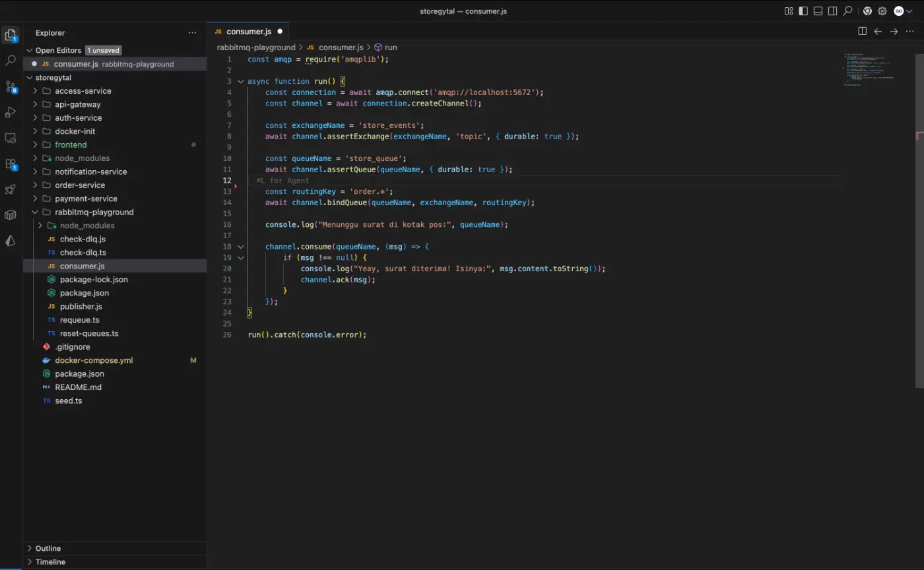Fold the if block at line 19
Viewport: 924px width, 570px height.
tap(240, 257)
